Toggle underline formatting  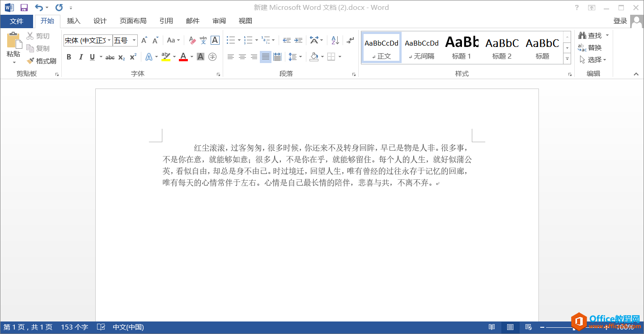click(x=92, y=57)
